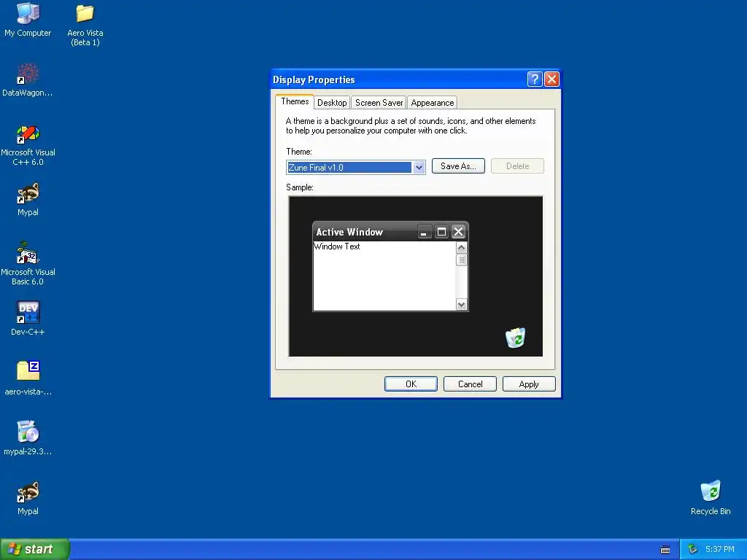Screen dimensions: 747x560
Task: Click the Save As... button
Action: pos(458,166)
